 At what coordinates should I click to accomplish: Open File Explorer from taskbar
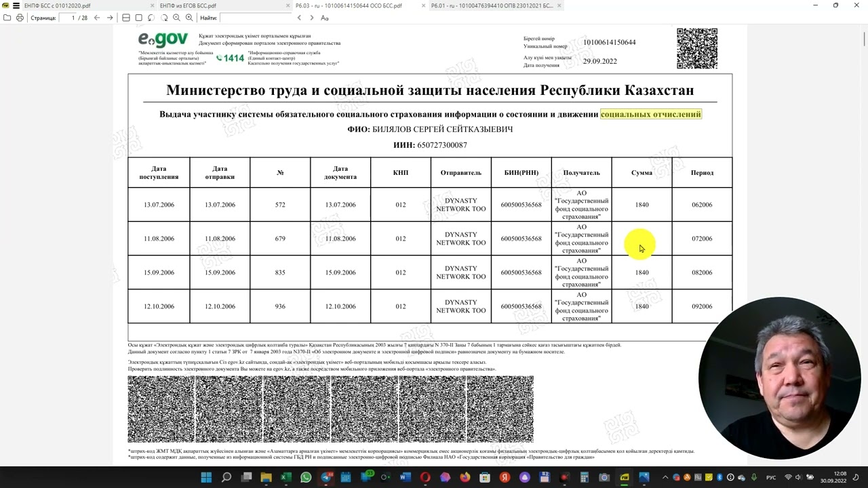tap(267, 478)
